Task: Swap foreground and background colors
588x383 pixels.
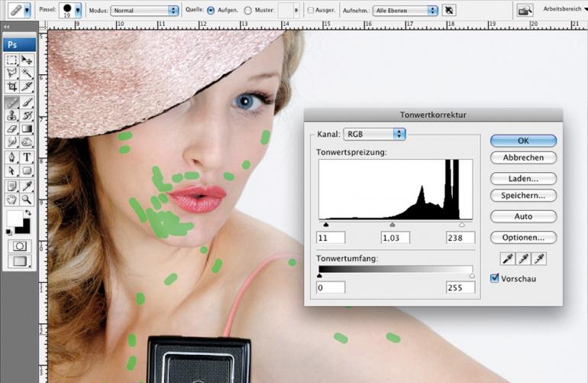Action: click(27, 213)
